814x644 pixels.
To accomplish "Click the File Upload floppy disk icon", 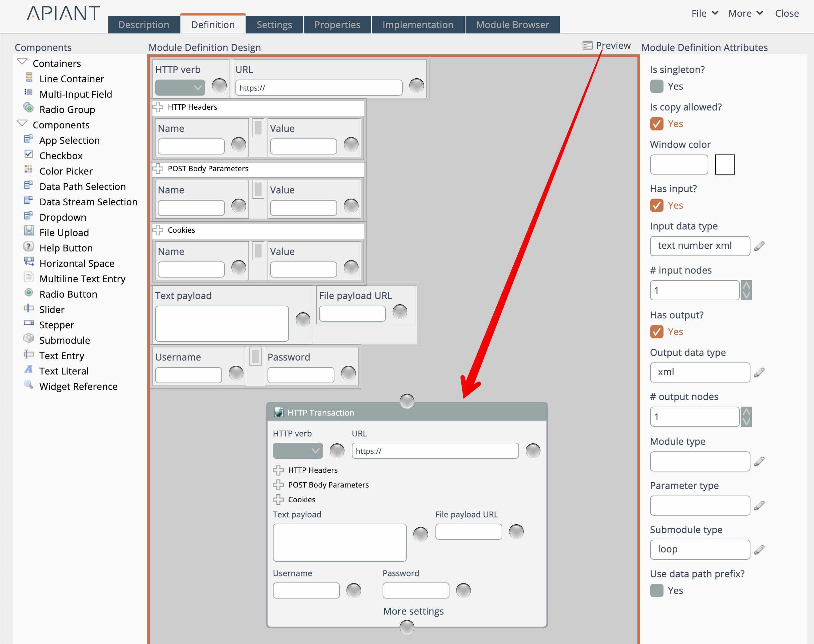I will (29, 231).
